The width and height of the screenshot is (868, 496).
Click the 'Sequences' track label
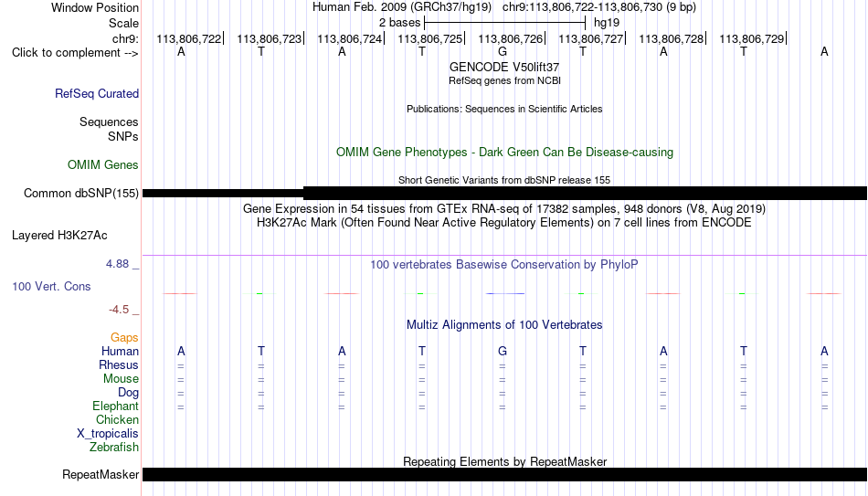pos(109,121)
